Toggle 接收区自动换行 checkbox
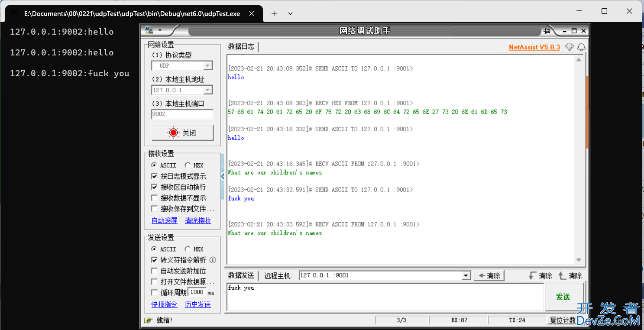The width and height of the screenshot is (644, 330). click(154, 187)
